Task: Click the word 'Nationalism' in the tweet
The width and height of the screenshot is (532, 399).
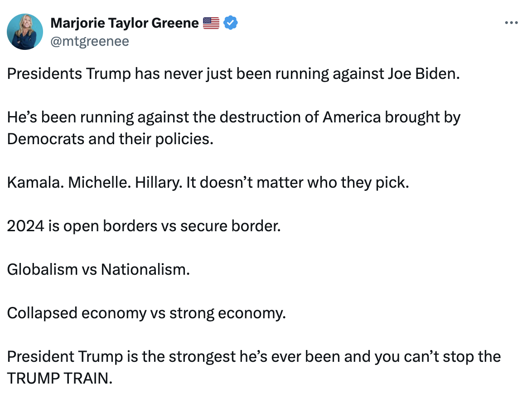Action: (145, 269)
